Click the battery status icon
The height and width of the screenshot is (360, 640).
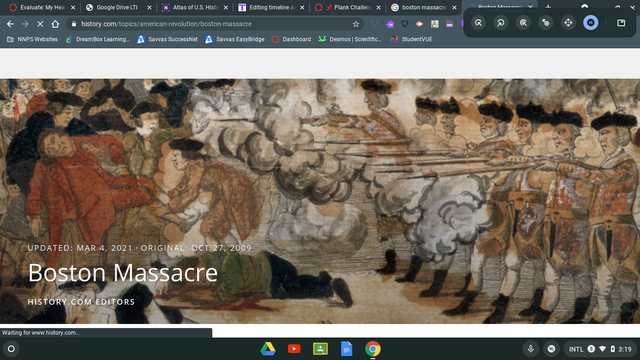click(x=613, y=349)
